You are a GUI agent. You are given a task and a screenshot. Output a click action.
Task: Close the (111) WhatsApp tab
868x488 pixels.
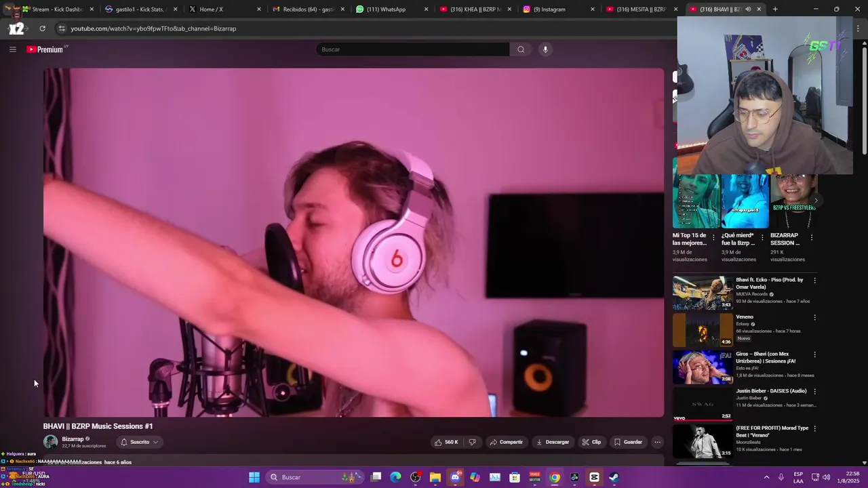point(426,9)
